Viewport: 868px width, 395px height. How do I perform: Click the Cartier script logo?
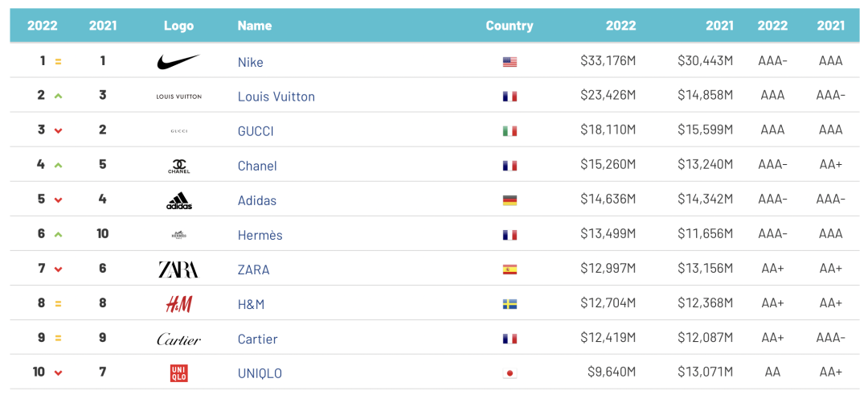coord(178,339)
